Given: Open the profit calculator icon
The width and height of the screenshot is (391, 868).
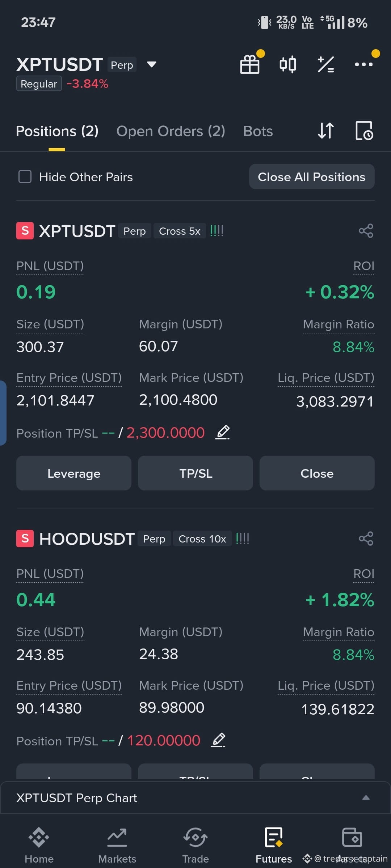Looking at the screenshot, I should [x=326, y=65].
